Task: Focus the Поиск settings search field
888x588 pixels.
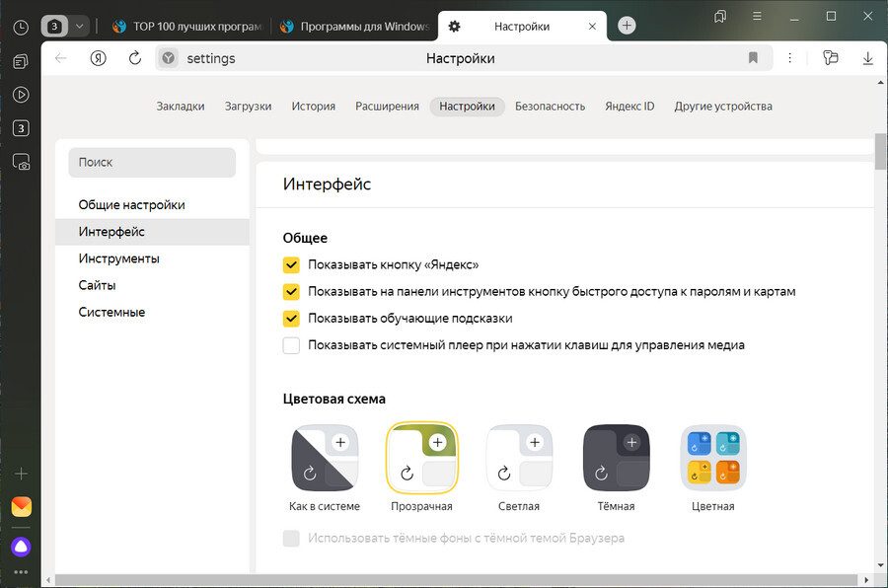Action: pyautogui.click(x=152, y=163)
